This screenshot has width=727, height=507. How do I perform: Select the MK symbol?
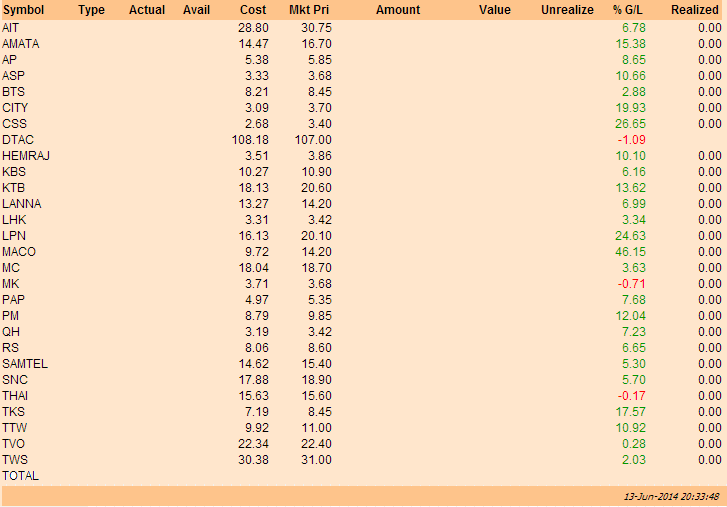pyautogui.click(x=11, y=284)
